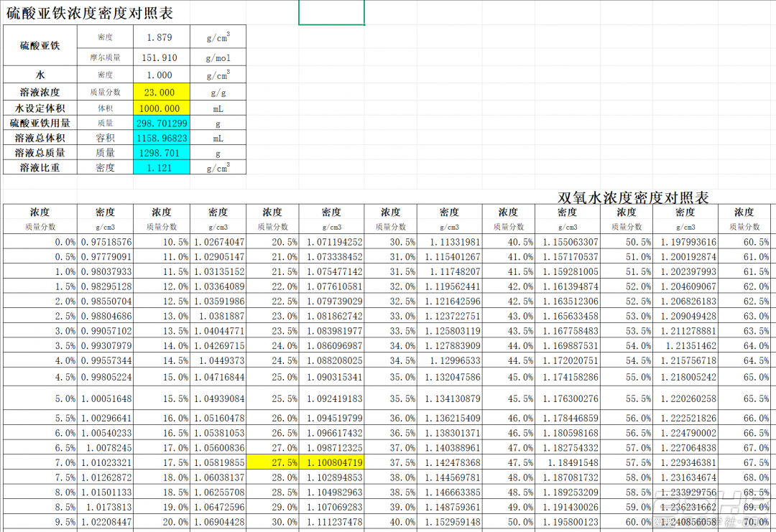Select the molar mass cell 151.910
Image resolution: width=776 pixels, height=532 pixels.
162,57
